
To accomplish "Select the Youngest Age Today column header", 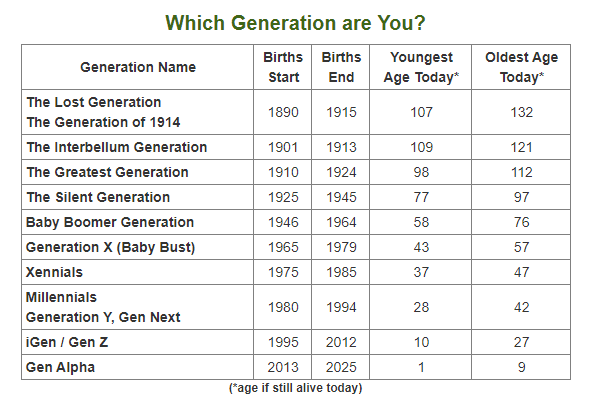I will pyautogui.click(x=421, y=67).
